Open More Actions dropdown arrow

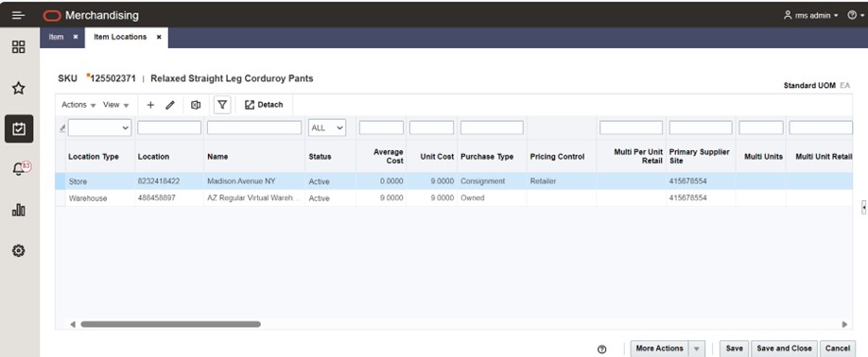(x=697, y=348)
